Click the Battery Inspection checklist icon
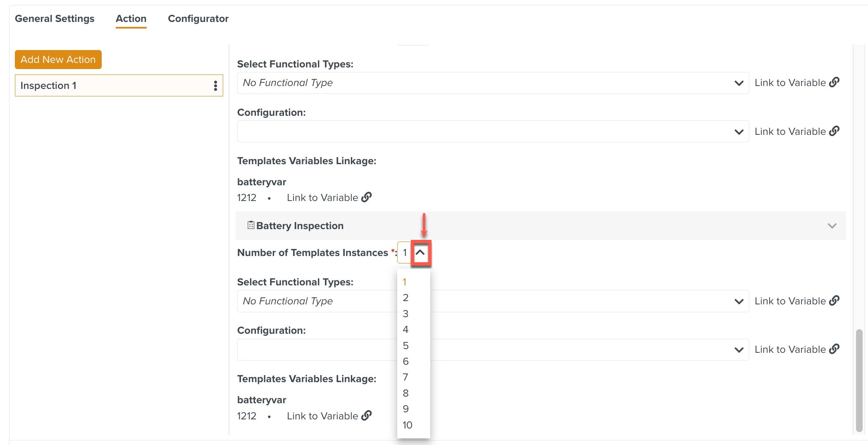This screenshot has width=868, height=445. click(x=251, y=225)
